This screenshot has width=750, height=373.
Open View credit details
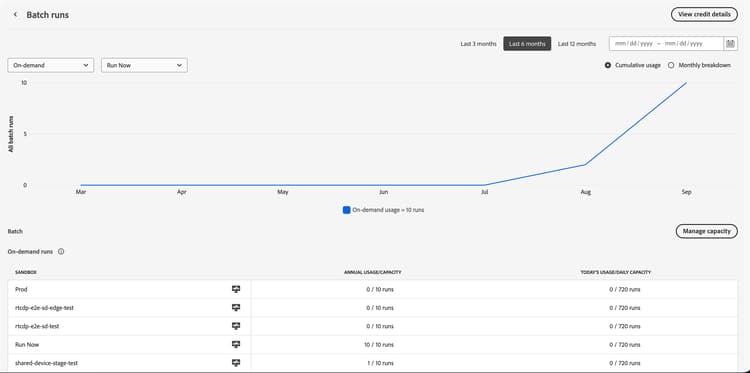click(x=704, y=14)
